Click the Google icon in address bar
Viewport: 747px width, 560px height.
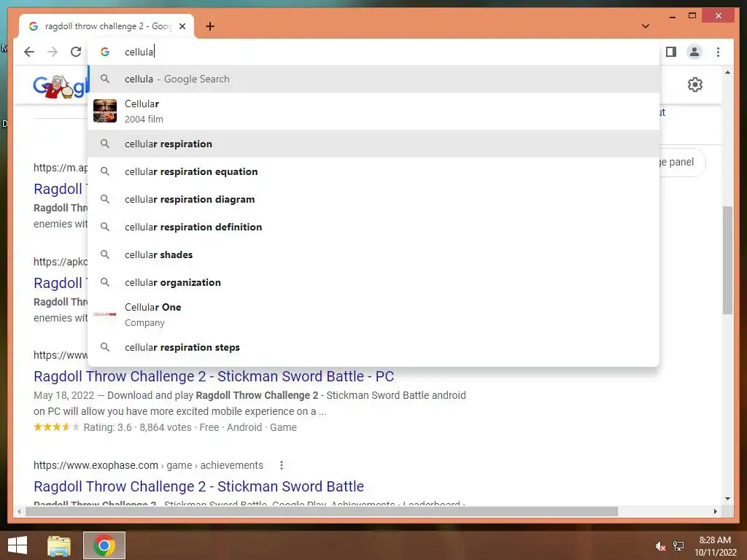[x=105, y=52]
